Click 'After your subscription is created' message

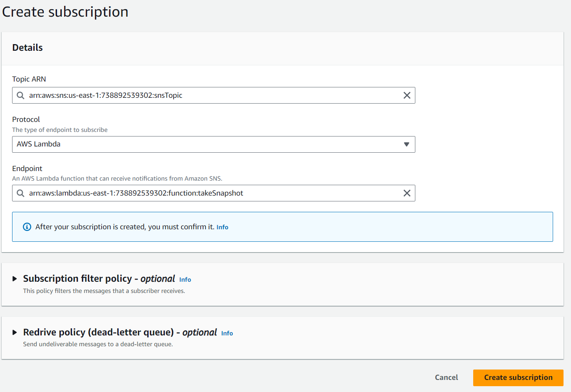(125, 227)
